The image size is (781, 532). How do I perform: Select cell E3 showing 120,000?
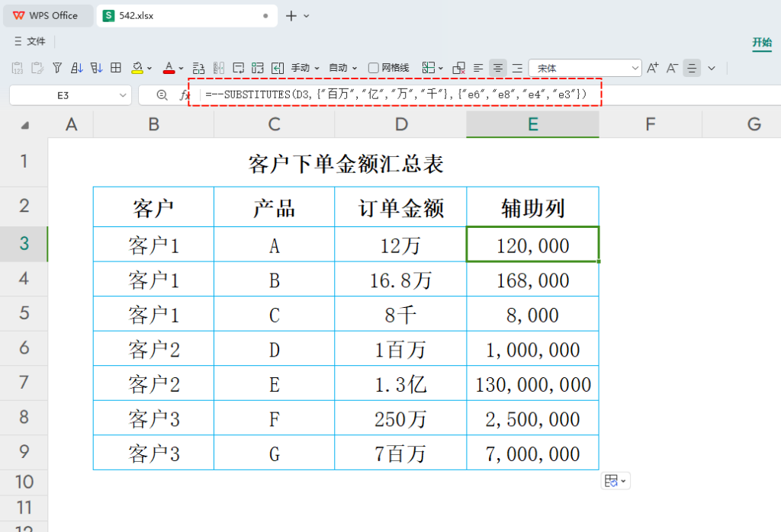tap(532, 245)
